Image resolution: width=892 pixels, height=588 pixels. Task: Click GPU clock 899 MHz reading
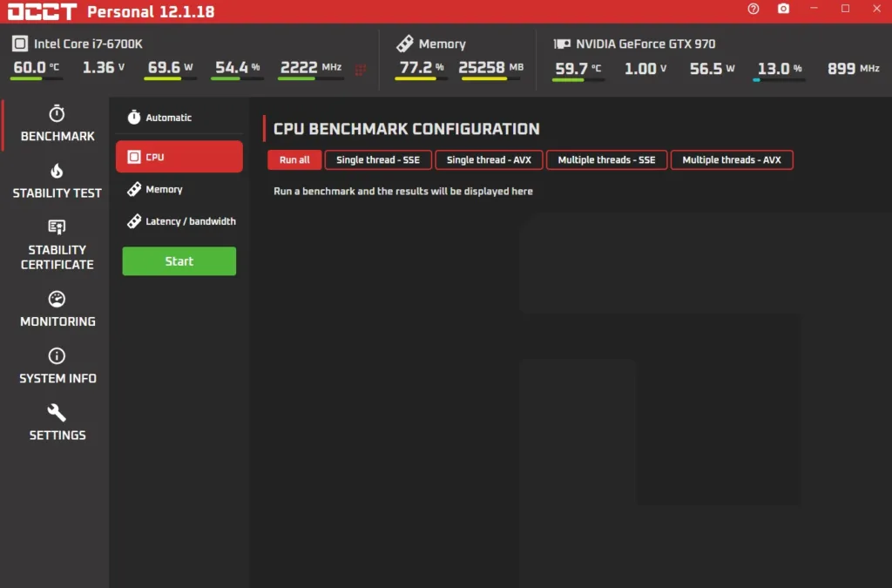click(854, 69)
